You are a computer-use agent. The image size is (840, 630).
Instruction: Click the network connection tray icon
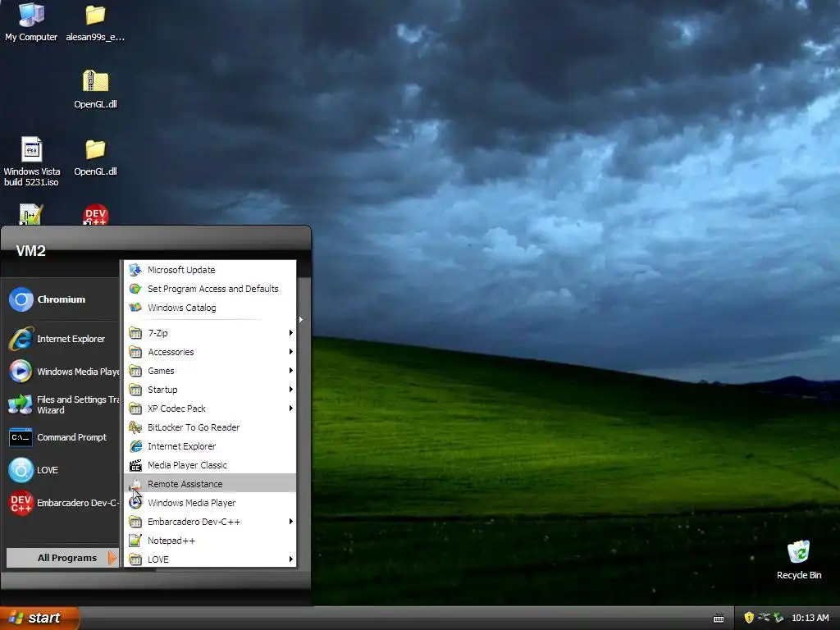click(x=764, y=618)
